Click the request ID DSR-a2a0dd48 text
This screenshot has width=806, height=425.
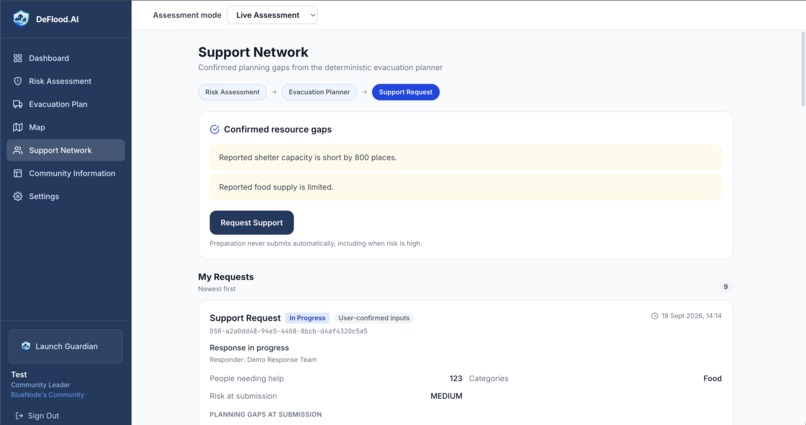[288, 331]
